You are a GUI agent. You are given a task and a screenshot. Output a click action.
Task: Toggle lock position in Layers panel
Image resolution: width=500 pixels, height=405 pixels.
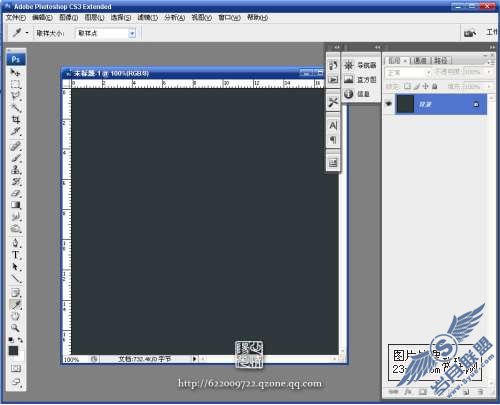426,86
